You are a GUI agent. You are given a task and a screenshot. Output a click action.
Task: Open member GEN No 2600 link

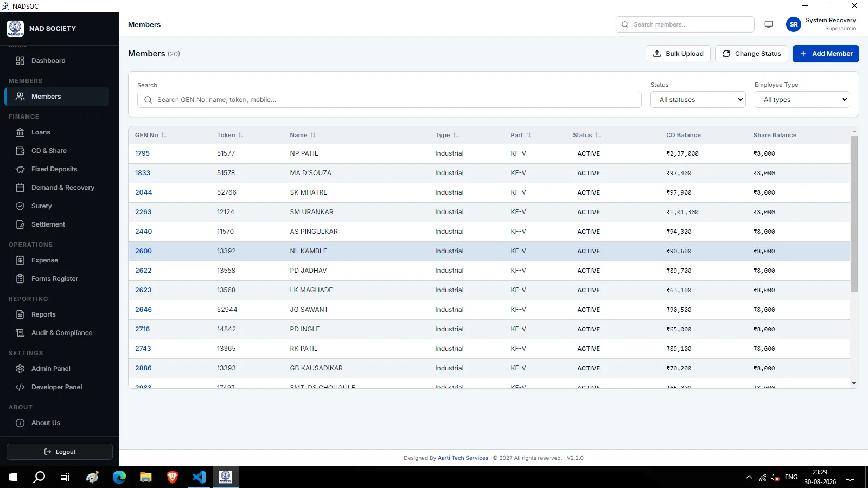[x=143, y=251]
